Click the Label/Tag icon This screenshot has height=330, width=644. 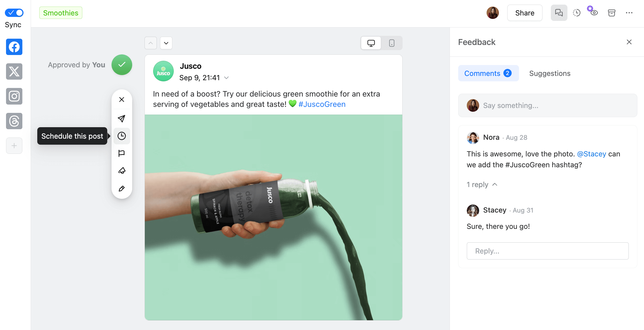point(122,170)
